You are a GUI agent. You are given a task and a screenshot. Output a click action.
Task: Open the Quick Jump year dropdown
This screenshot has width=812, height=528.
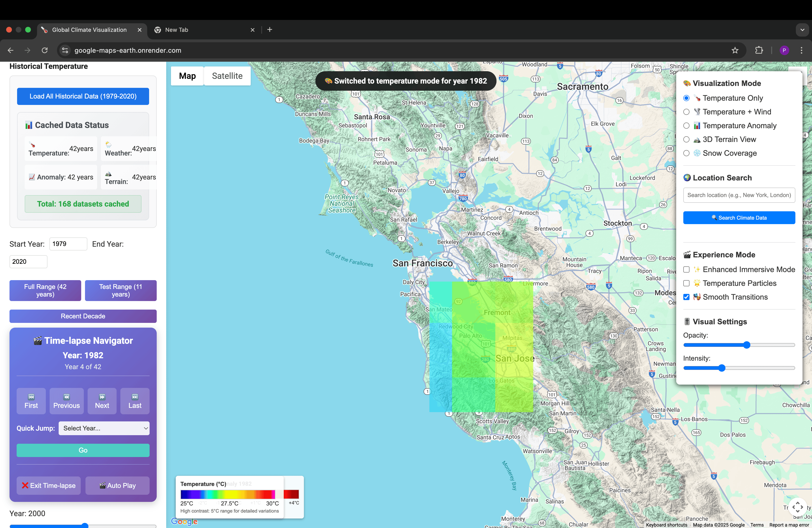click(104, 428)
